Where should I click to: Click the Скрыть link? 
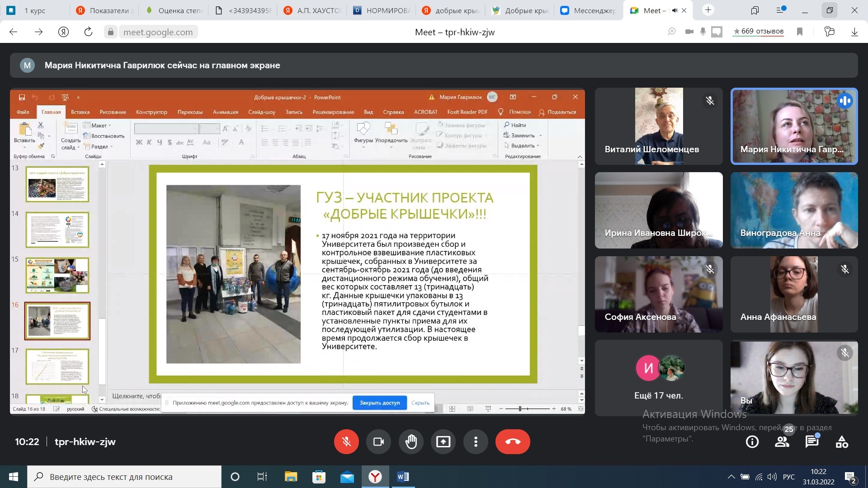click(420, 403)
